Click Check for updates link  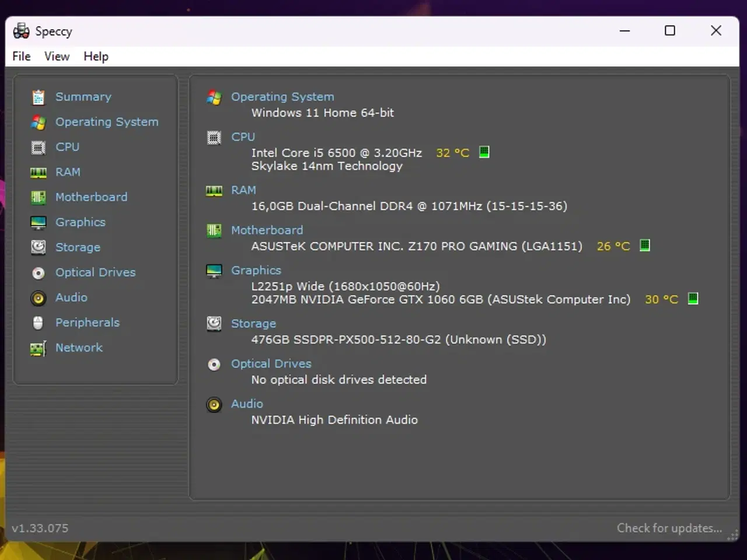pyautogui.click(x=669, y=528)
